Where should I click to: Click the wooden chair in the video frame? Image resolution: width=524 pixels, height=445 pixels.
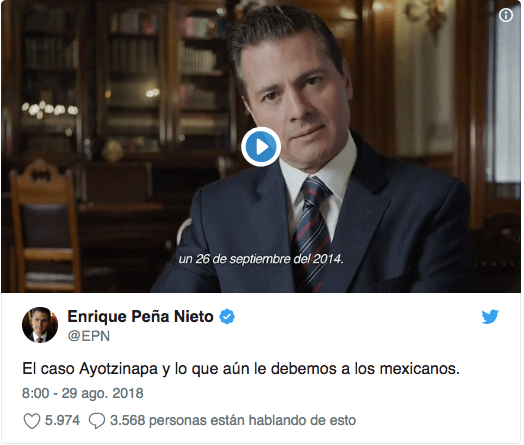point(45,227)
